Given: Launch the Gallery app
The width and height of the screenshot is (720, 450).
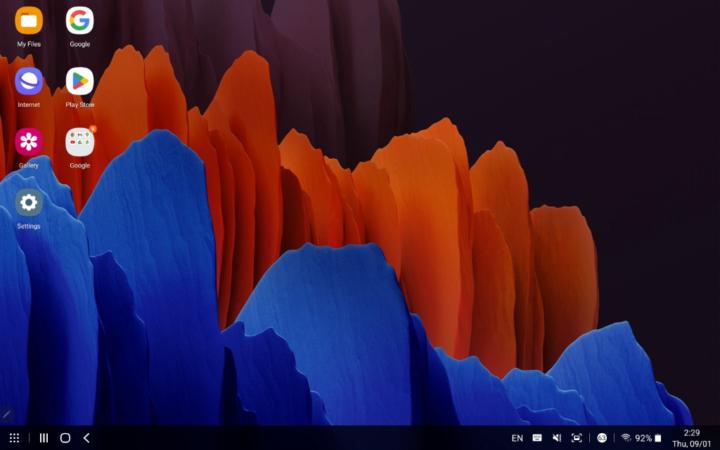Looking at the screenshot, I should click(29, 142).
